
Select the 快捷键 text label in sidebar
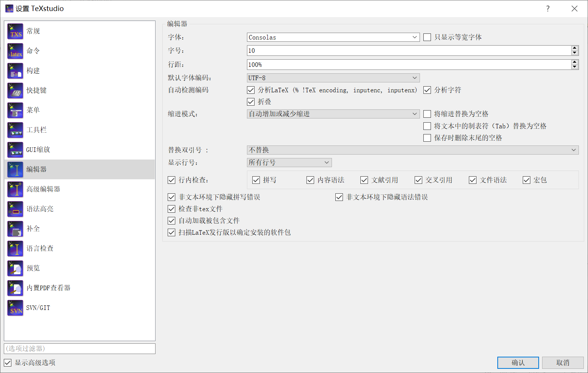pos(36,90)
